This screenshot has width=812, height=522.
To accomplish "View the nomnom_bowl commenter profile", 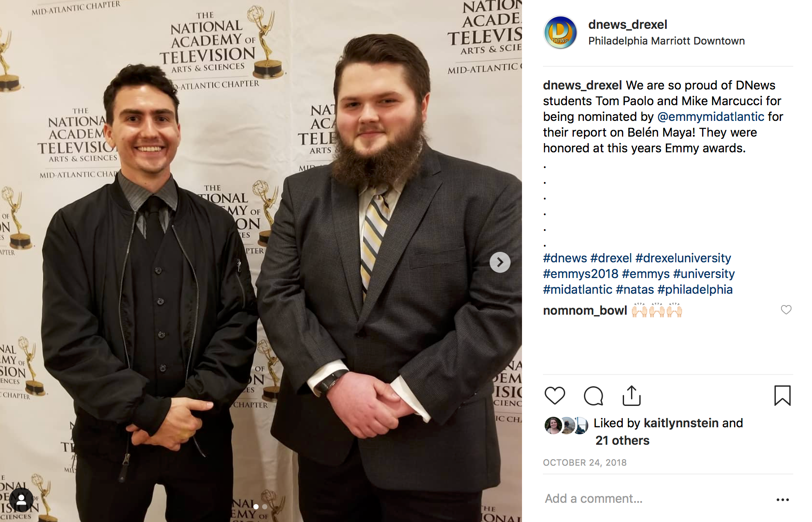I will click(585, 310).
